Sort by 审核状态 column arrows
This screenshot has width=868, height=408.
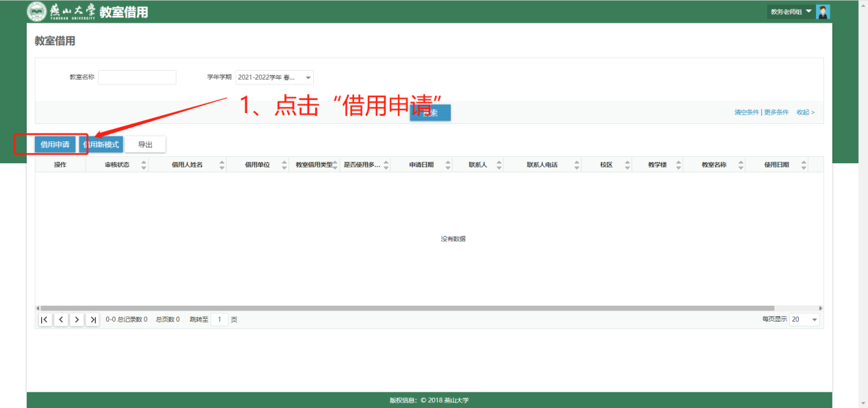pyautogui.click(x=144, y=165)
